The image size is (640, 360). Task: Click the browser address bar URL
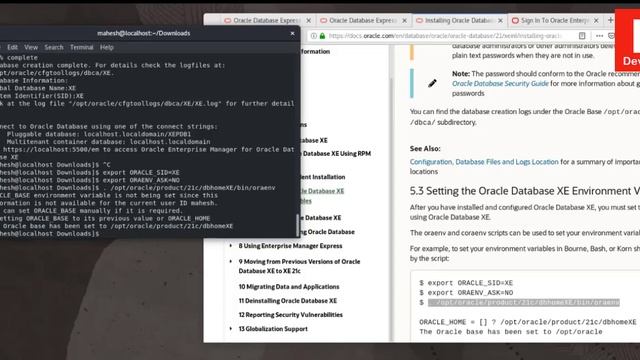[445, 36]
